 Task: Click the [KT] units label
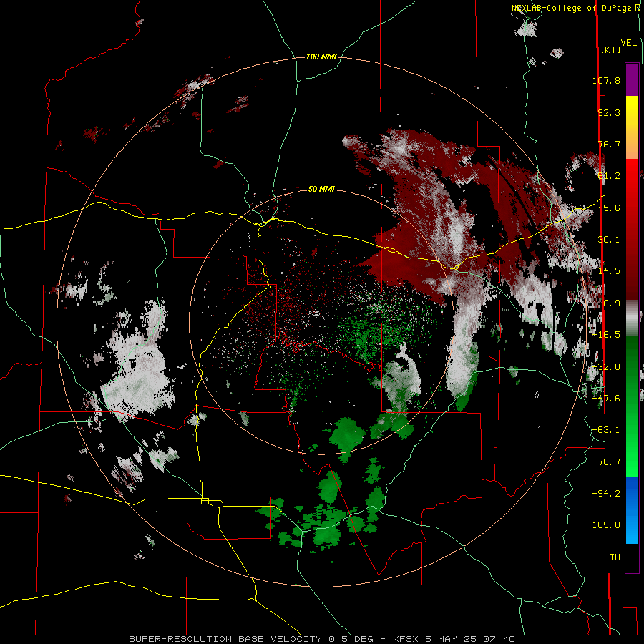tap(611, 49)
